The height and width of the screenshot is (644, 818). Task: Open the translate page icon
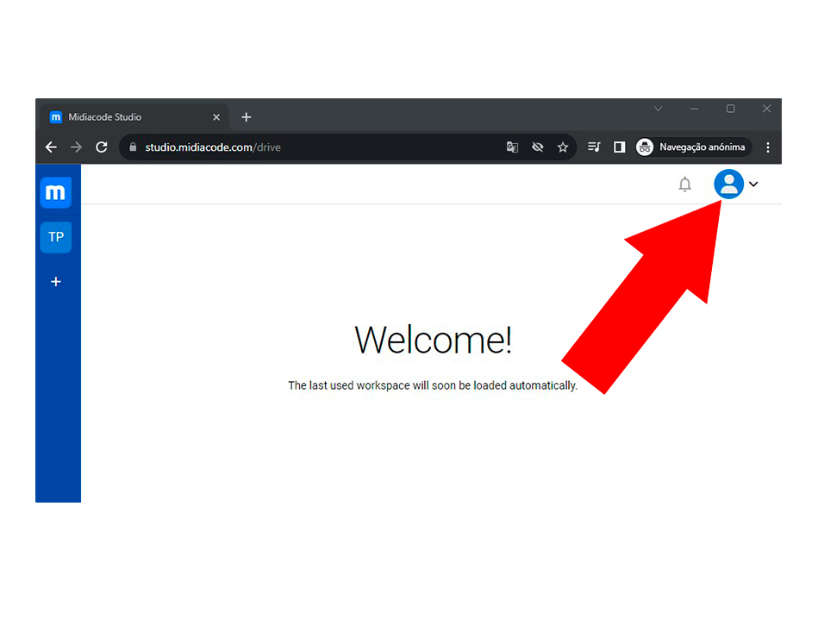[512, 147]
